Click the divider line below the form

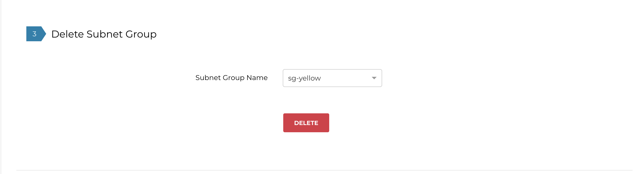tap(322, 169)
